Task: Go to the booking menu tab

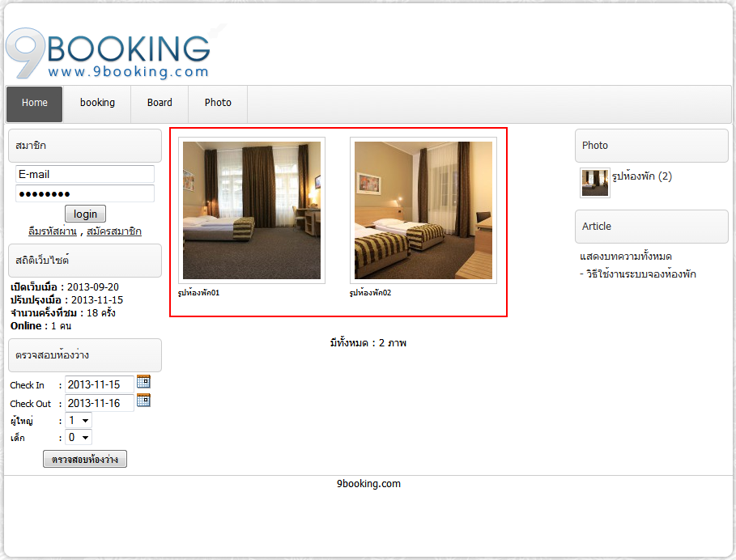Action: [97, 104]
